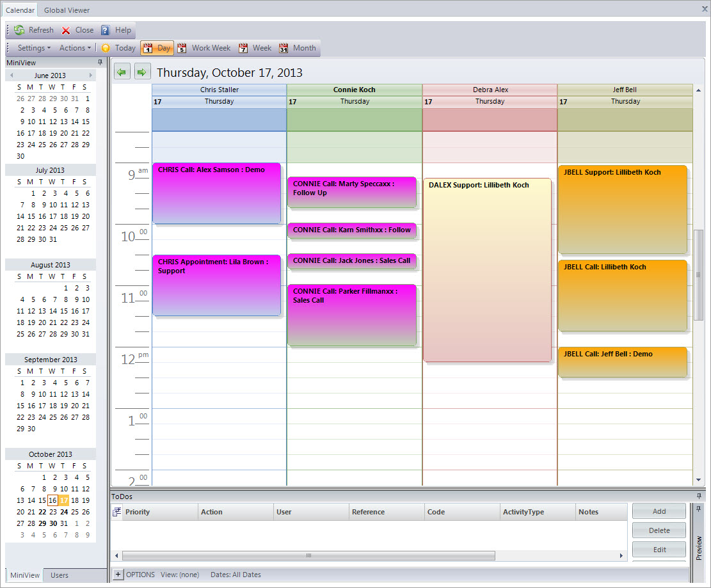711x588 pixels.
Task: Select JBELL Support Lillibeth Koch appointment
Action: pos(623,209)
